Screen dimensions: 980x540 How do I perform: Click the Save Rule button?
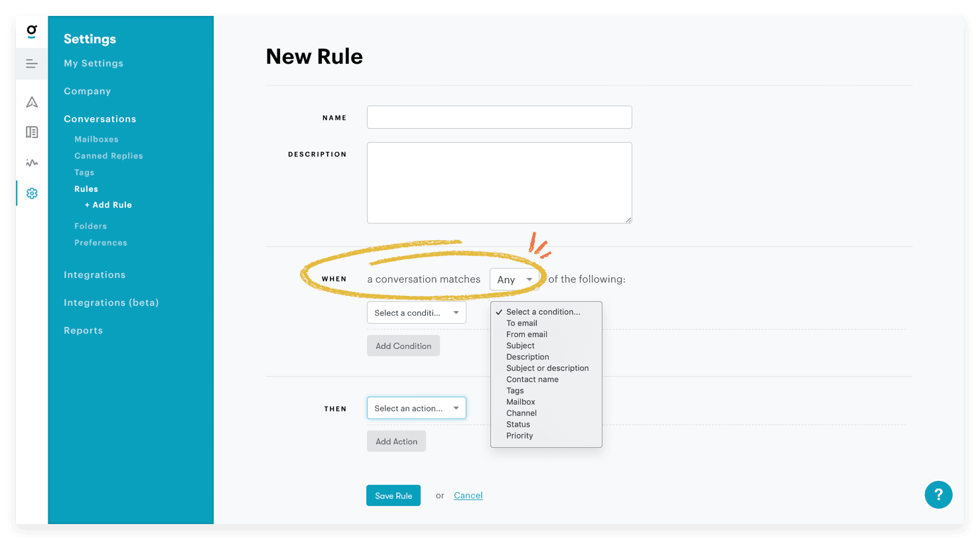(393, 495)
